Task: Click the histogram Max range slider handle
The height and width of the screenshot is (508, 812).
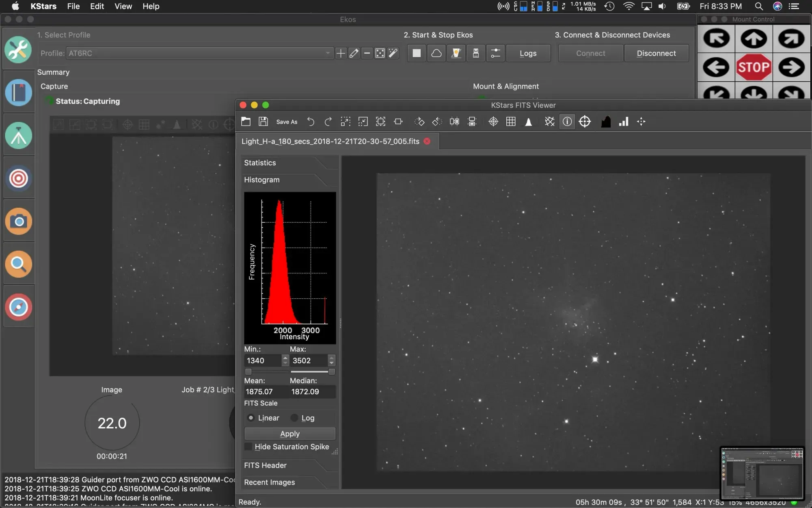Action: 332,372
